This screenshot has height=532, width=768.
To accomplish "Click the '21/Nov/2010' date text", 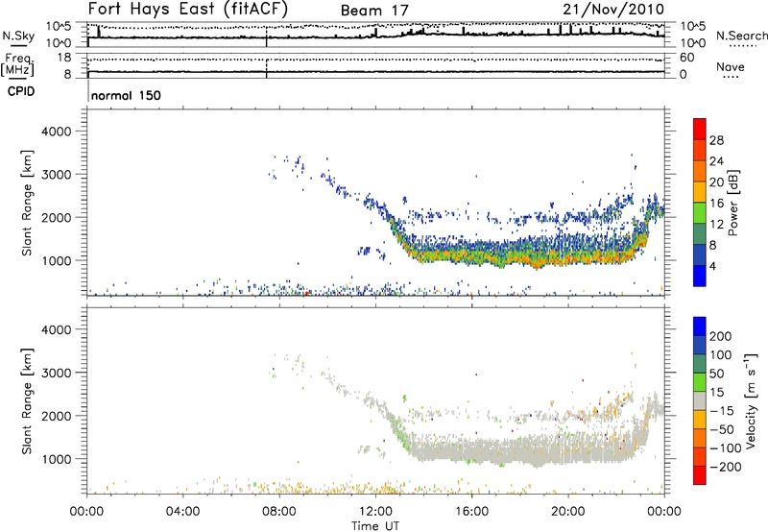I will pos(613,9).
